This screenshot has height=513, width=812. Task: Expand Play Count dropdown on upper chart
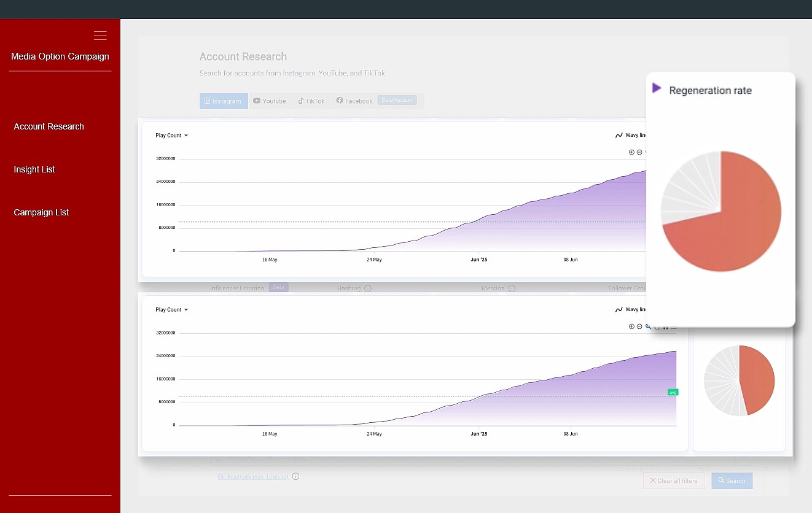coord(171,136)
